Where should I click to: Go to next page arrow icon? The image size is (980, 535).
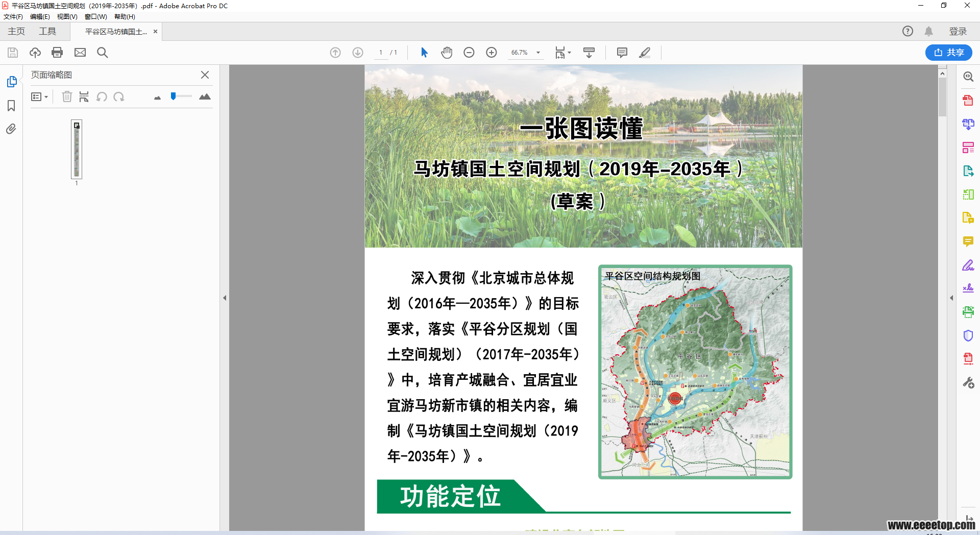pos(358,53)
